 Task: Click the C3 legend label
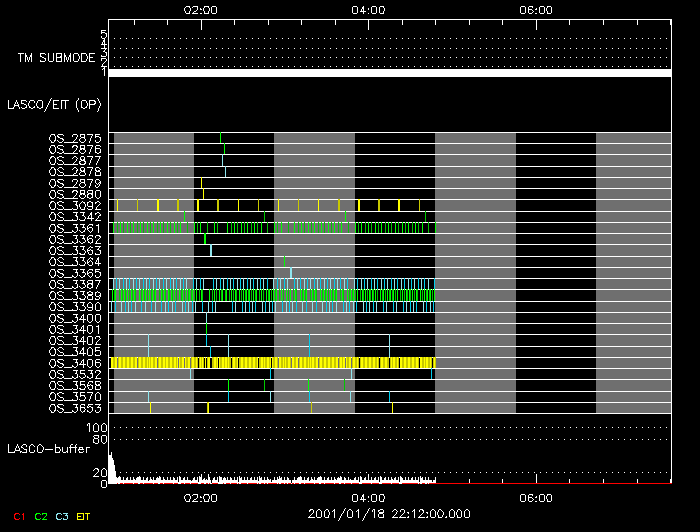[63, 517]
